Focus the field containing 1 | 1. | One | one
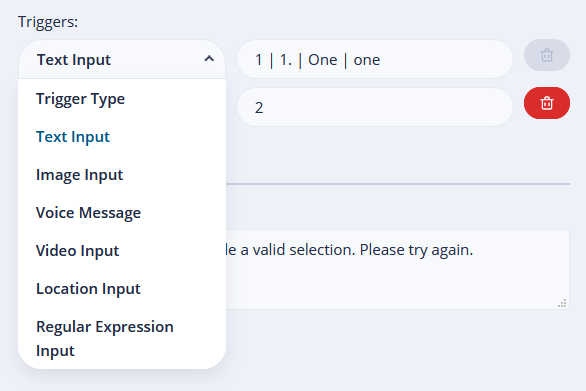Image resolution: width=586 pixels, height=391 pixels. click(375, 59)
